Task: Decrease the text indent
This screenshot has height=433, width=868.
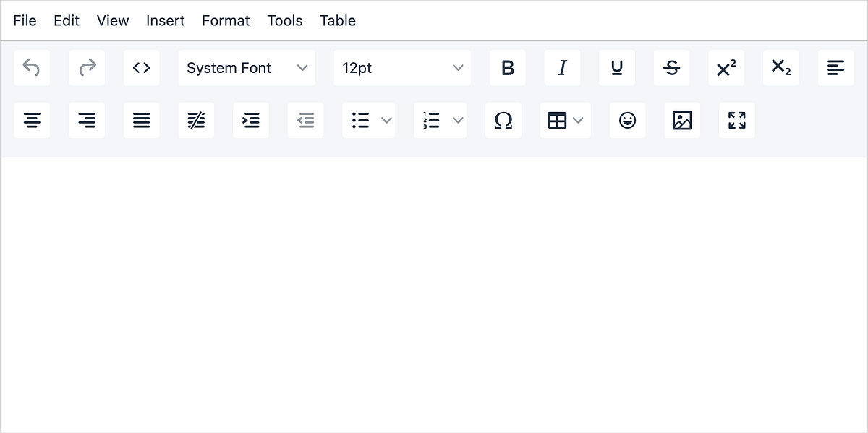Action: point(305,120)
